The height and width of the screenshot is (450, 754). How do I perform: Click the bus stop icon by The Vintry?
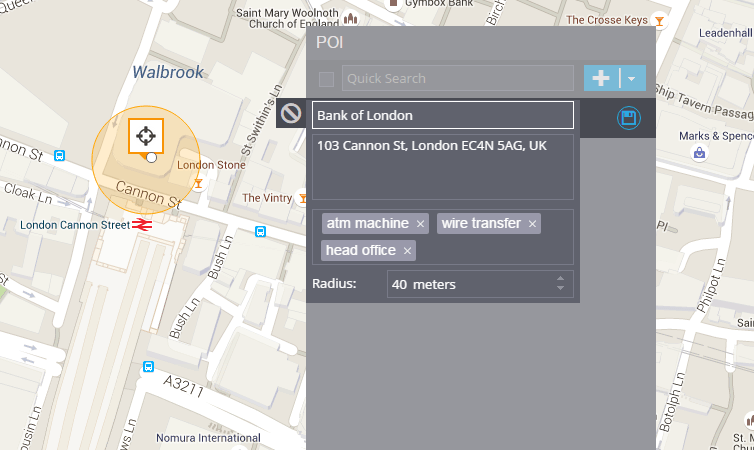[x=260, y=232]
